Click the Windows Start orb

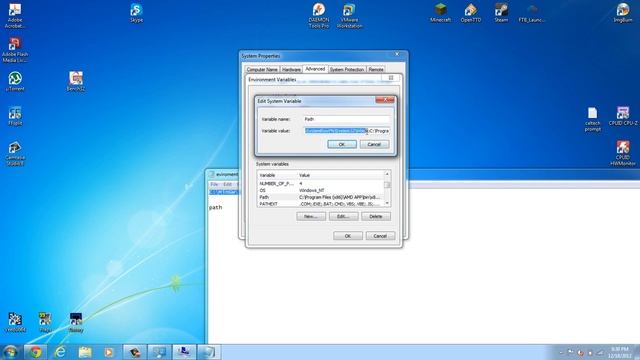pyautogui.click(x=10, y=352)
